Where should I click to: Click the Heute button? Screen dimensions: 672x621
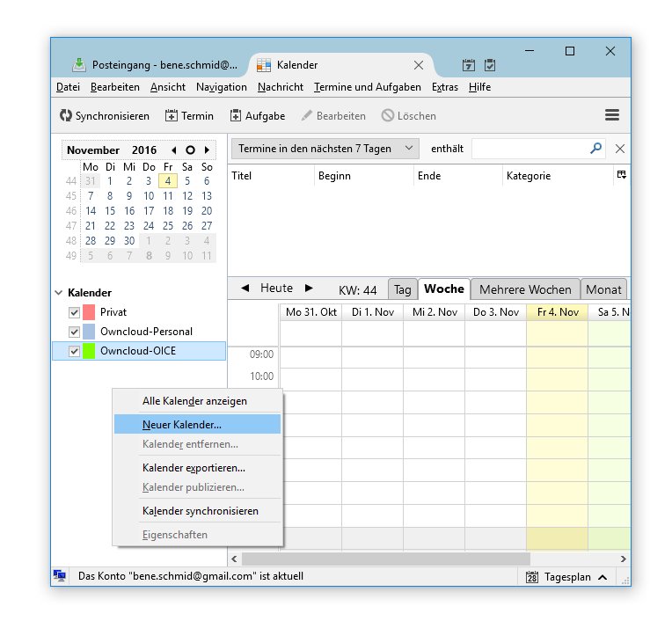[276, 288]
